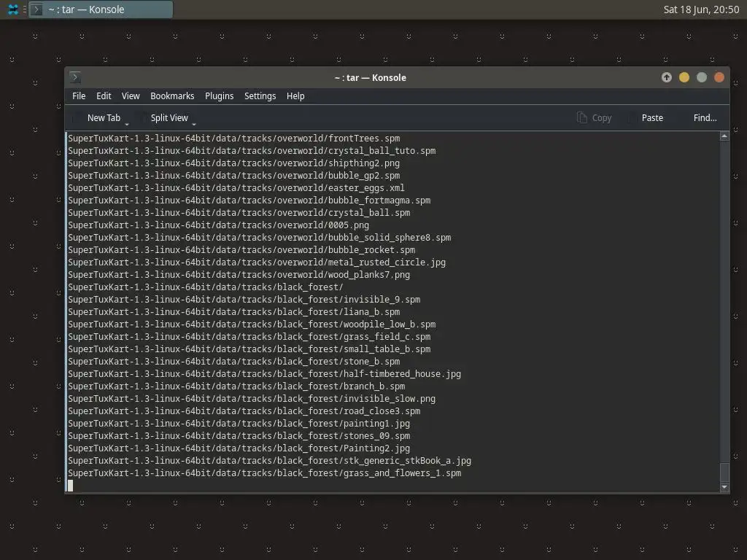
Task: Click the line ending with bubble_fortmagma.spm
Action: 249,201
